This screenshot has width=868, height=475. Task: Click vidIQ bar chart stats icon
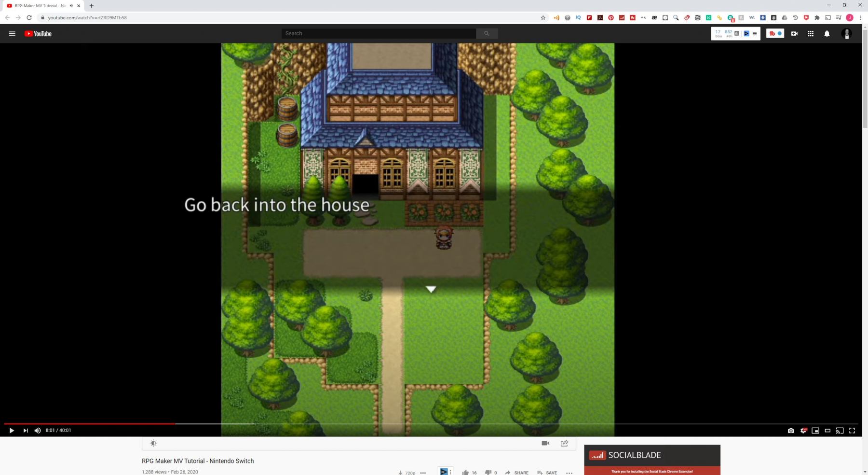tap(736, 33)
